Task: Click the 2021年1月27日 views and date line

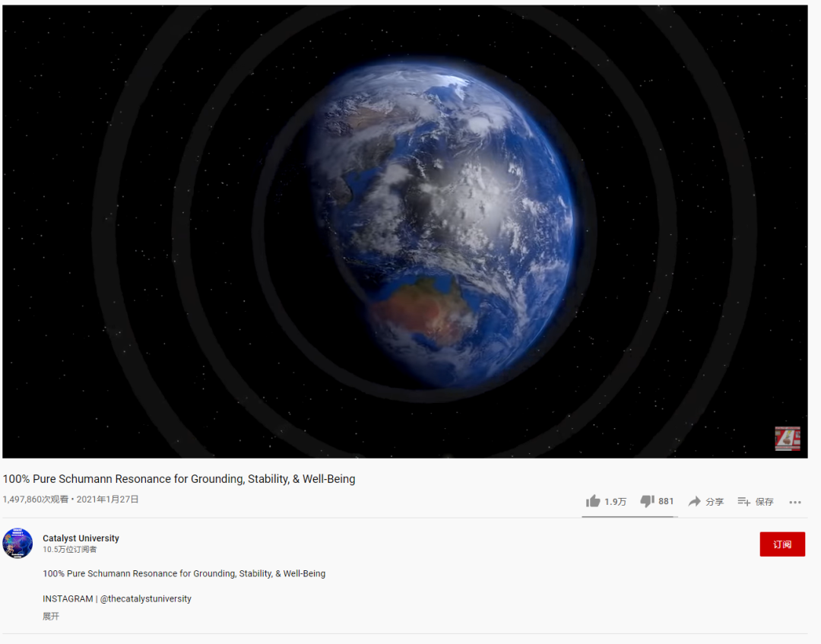Action: tap(71, 500)
